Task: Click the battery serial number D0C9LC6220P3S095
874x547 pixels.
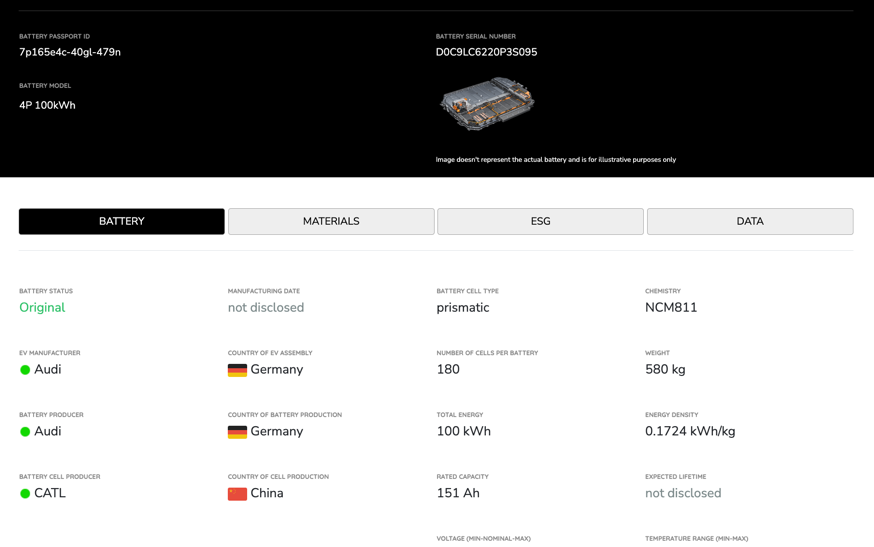Action: point(486,52)
